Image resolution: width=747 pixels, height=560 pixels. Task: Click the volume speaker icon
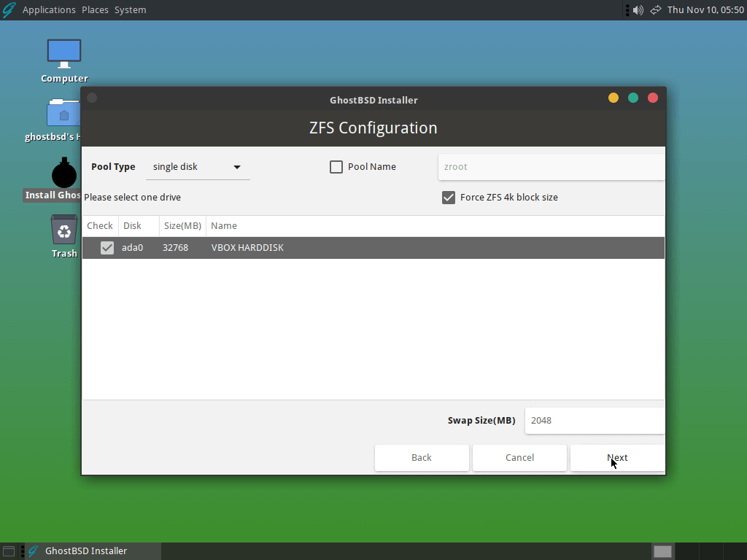click(x=638, y=10)
